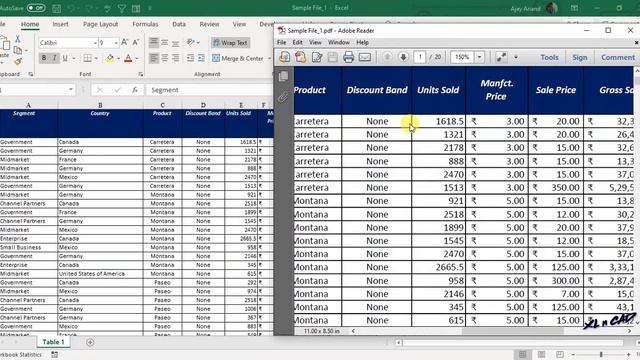
Task: Open the Clipboard pane launcher
Action: [x=31, y=74]
